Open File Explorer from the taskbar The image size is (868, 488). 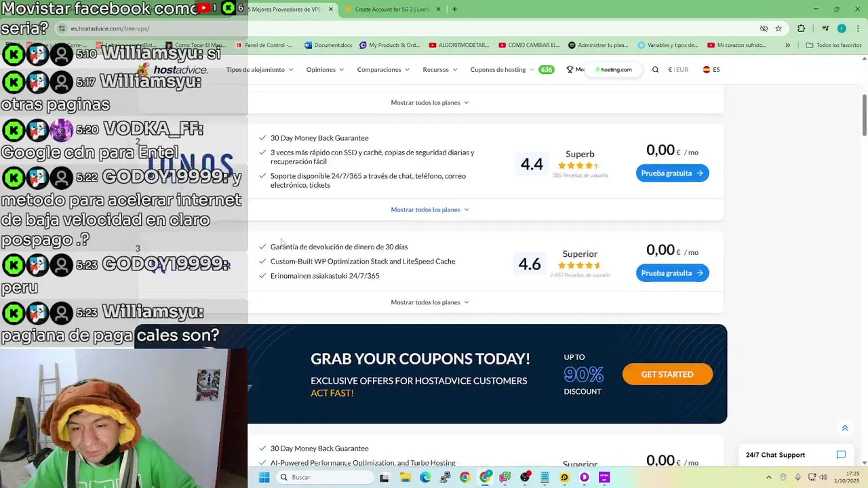406,477
